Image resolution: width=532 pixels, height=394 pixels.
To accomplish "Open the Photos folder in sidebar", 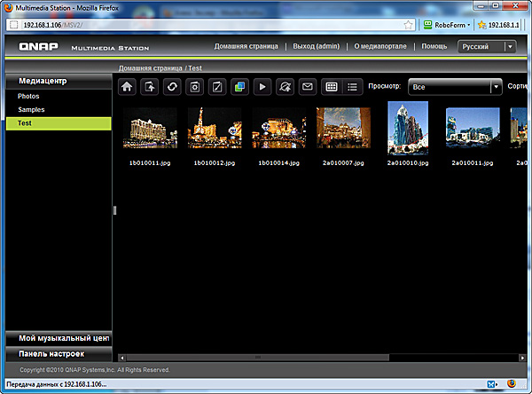I will point(29,96).
